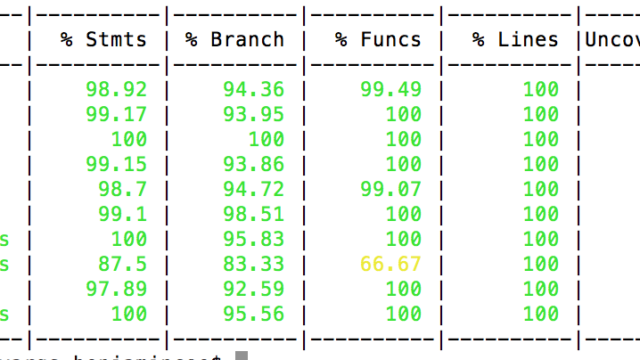The width and height of the screenshot is (640, 360).
Task: Click Funcs 100 in the 98.51 branch row
Action: (x=403, y=214)
